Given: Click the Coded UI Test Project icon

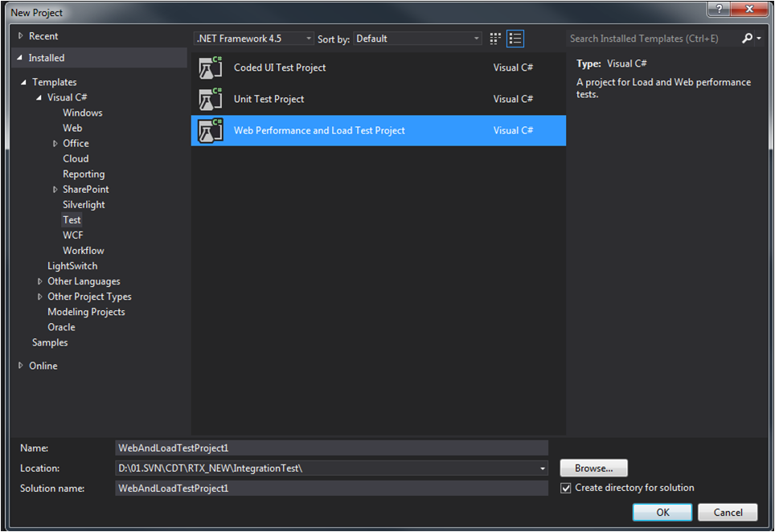Looking at the screenshot, I should tap(211, 68).
